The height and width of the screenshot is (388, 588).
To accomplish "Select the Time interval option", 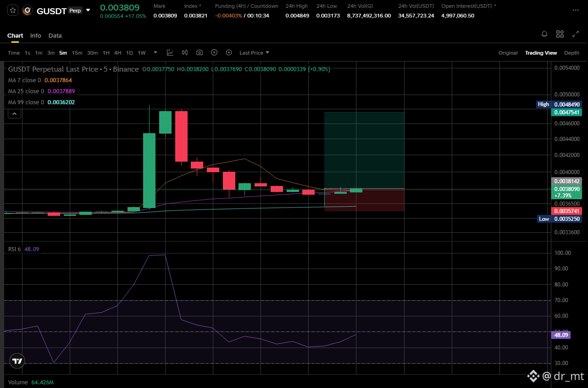I will click(x=14, y=53).
